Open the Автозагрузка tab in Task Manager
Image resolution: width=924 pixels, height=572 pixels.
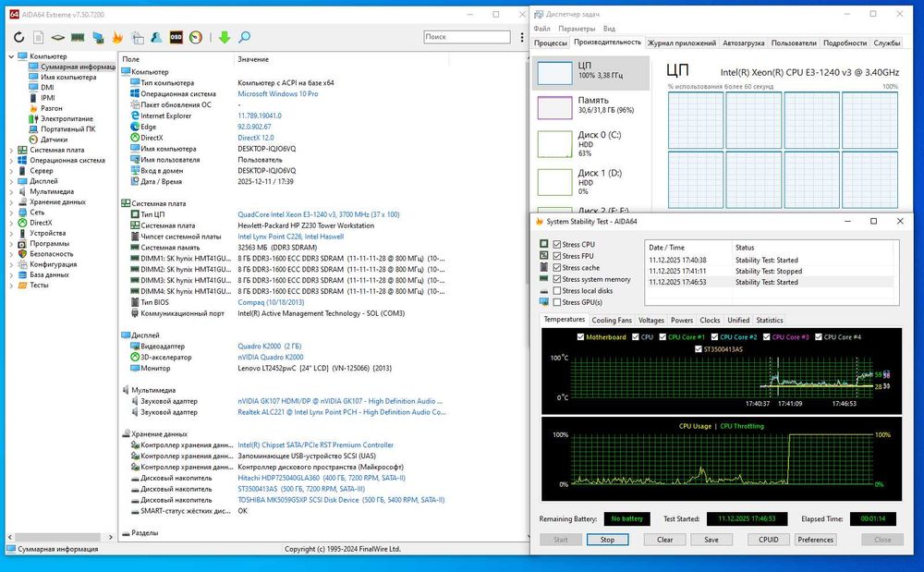[x=743, y=43]
